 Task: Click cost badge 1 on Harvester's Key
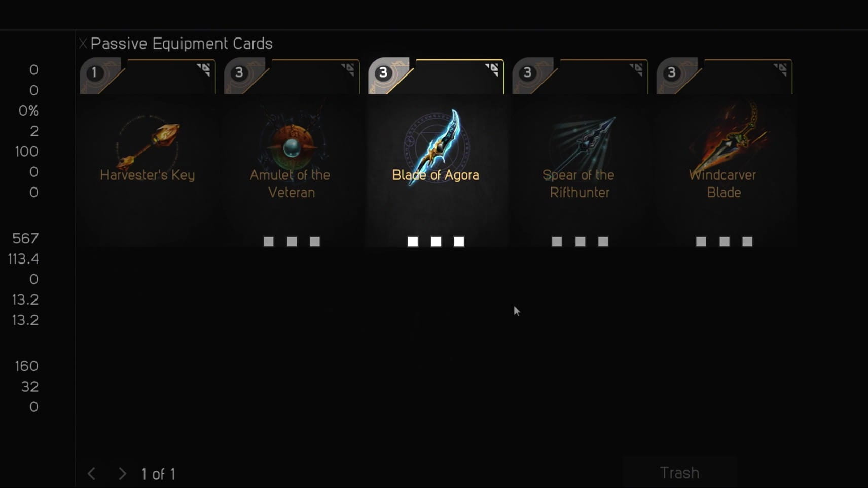click(94, 73)
